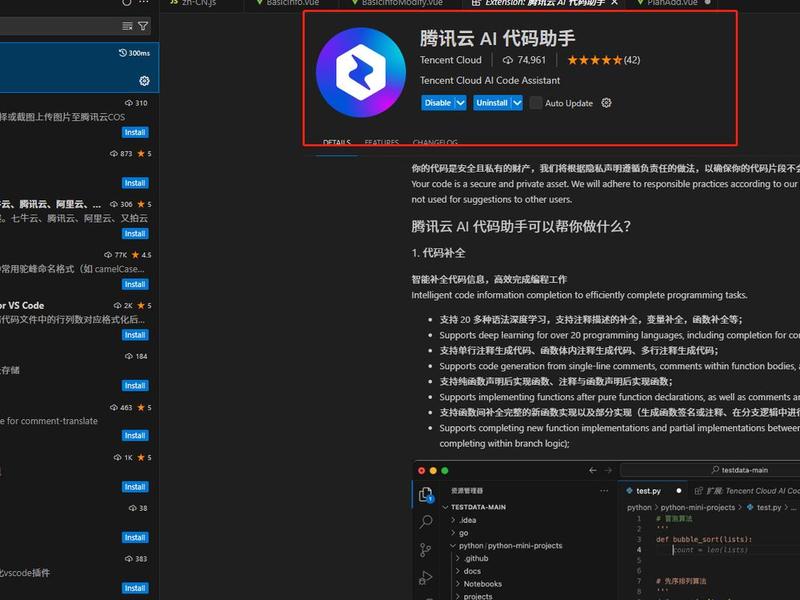Install the 'for comment-translate' extension
The image size is (800, 600).
click(x=135, y=435)
